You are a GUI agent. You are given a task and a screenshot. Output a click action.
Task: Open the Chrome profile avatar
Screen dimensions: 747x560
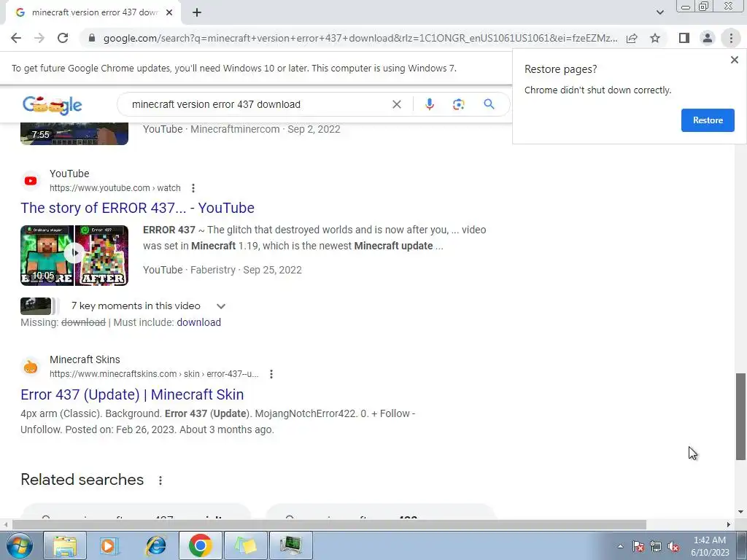pos(708,38)
